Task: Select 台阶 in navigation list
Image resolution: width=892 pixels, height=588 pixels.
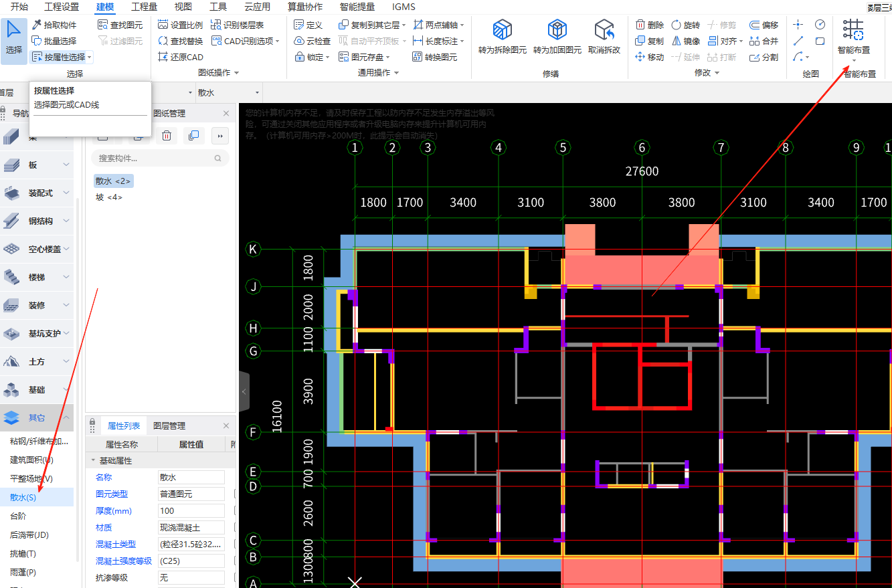Action: tap(17, 516)
